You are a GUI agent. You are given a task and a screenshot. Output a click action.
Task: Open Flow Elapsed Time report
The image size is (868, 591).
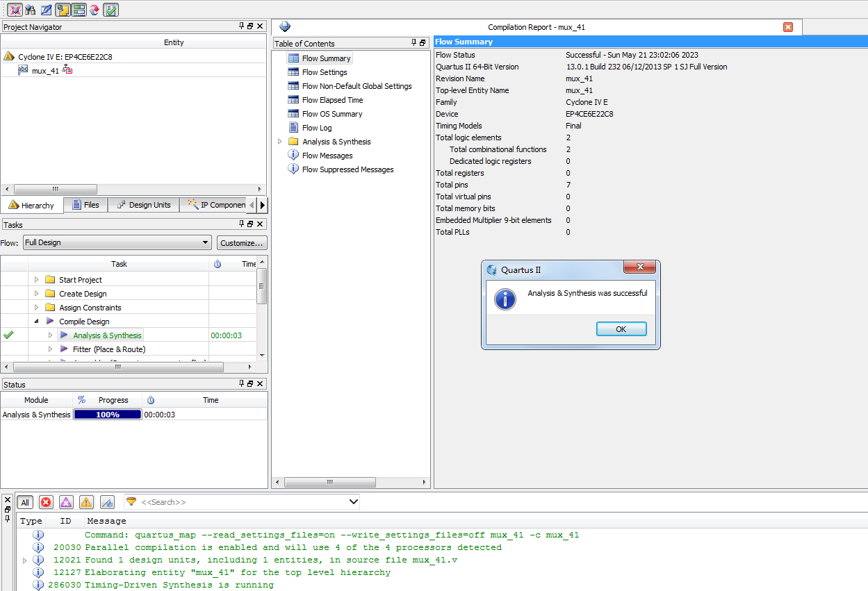click(332, 100)
